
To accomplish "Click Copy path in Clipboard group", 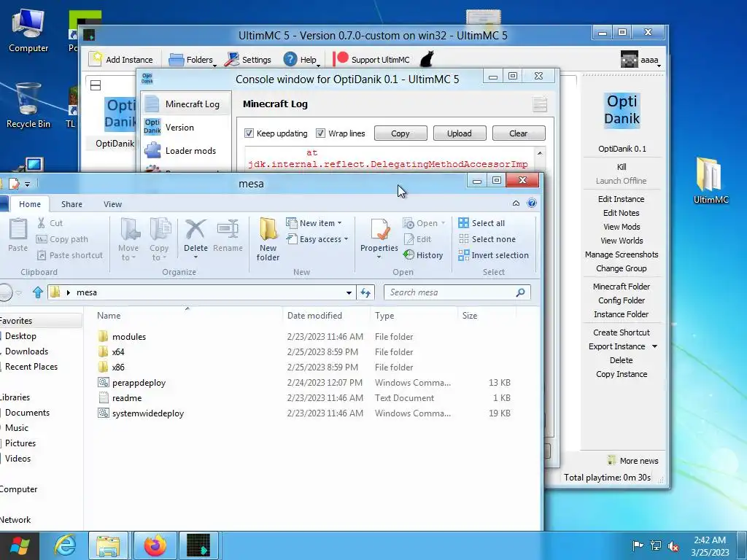I will point(63,239).
